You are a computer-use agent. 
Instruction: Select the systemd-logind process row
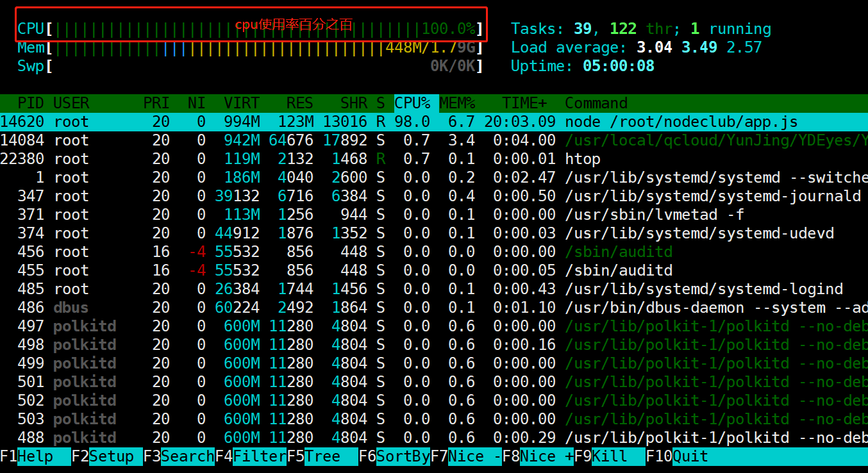pyautogui.click(x=434, y=289)
